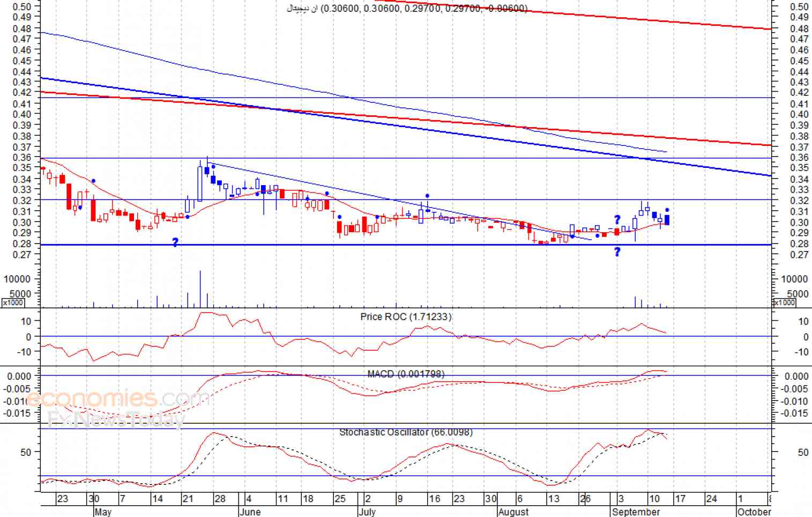812x517 pixels.
Task: Click the Stochastic Oscillator indicator label
Action: tap(406, 432)
